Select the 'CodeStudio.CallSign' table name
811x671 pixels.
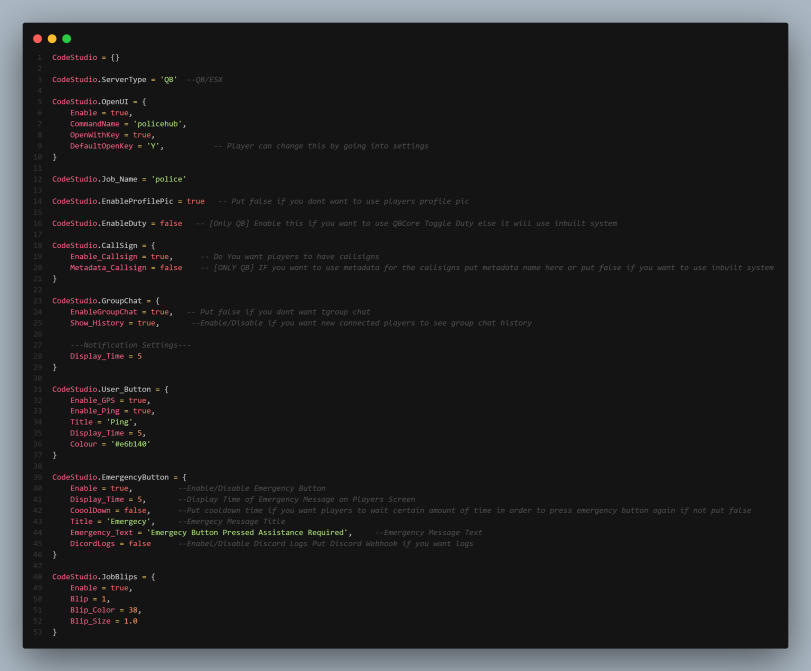(x=95, y=246)
